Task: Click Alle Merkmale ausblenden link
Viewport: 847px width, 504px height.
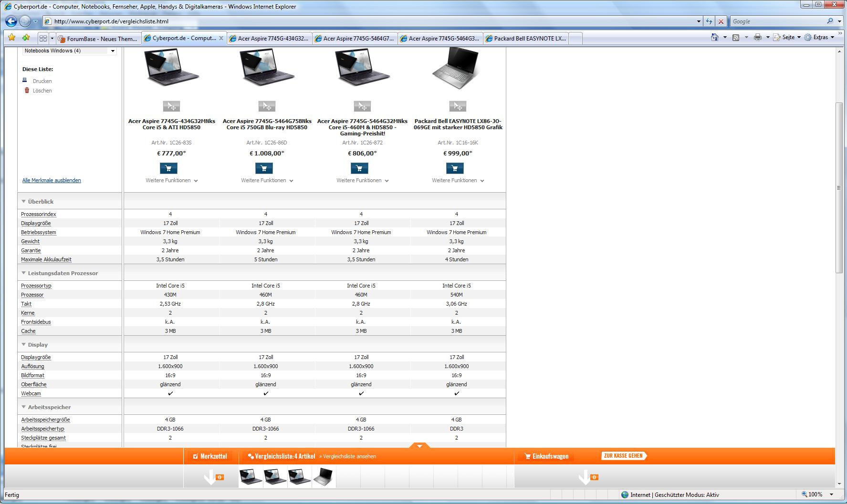Action: tap(52, 180)
